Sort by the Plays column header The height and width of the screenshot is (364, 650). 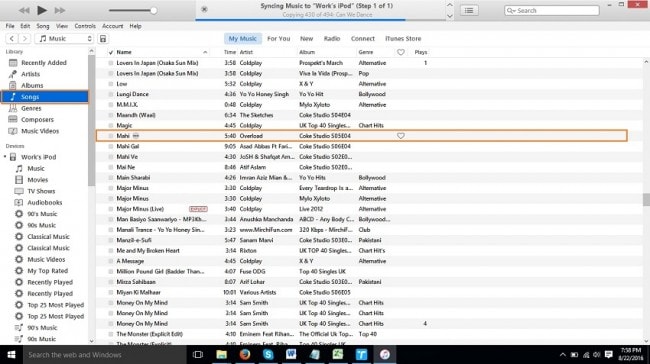[420, 52]
